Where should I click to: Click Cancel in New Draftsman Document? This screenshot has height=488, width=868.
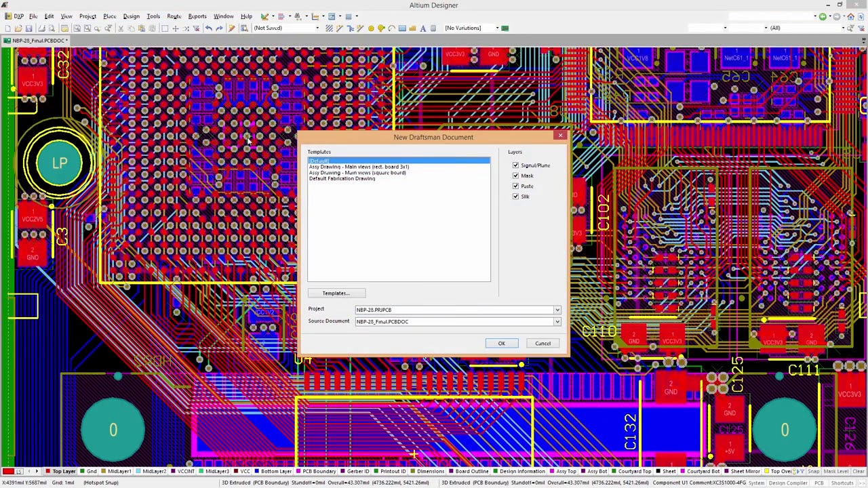(x=542, y=343)
